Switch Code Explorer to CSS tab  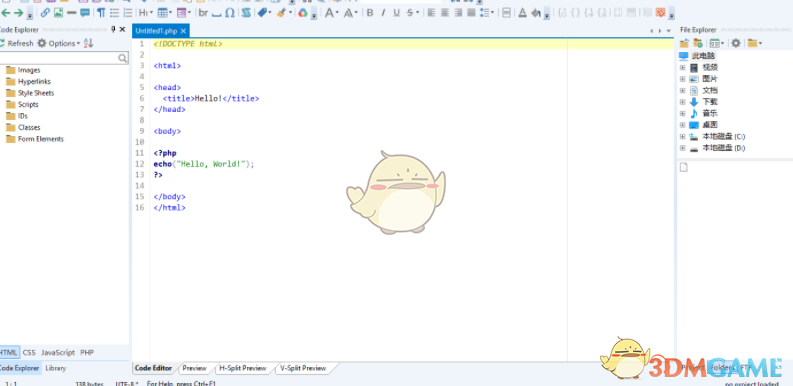pyautogui.click(x=29, y=353)
